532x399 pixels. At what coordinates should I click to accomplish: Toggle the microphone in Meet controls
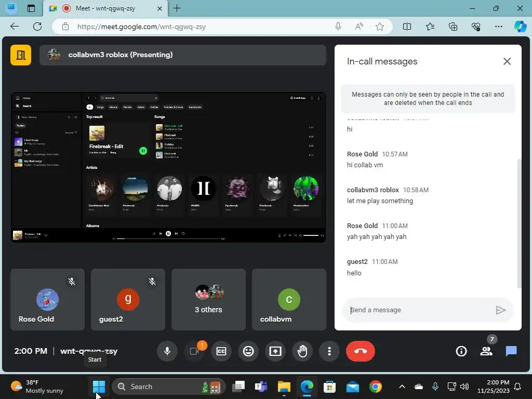pyautogui.click(x=167, y=351)
